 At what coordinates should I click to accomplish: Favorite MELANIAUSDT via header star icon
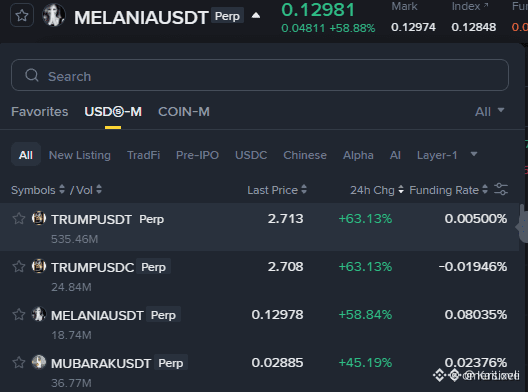coord(22,15)
